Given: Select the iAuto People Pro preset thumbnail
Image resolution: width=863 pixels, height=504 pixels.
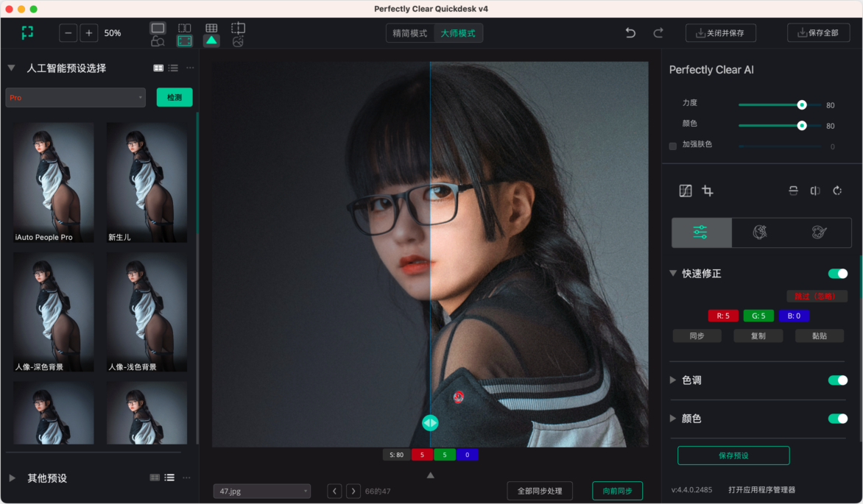Looking at the screenshot, I should pos(54,182).
